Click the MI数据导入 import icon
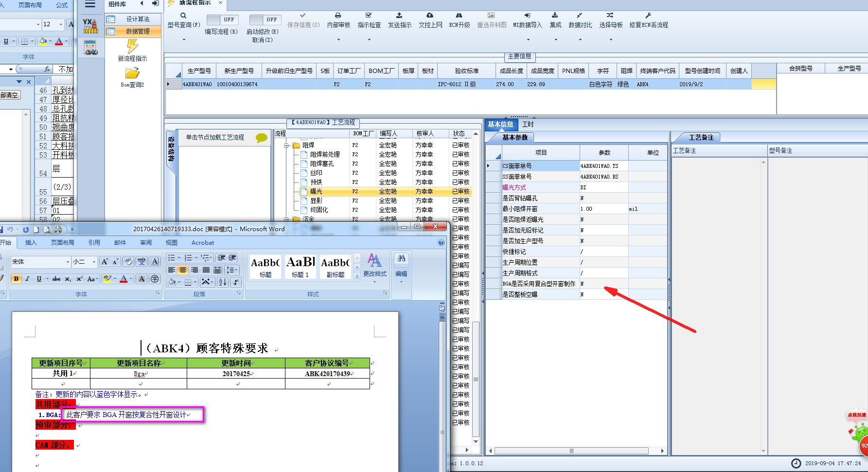The width and height of the screenshot is (868, 472). click(528, 16)
